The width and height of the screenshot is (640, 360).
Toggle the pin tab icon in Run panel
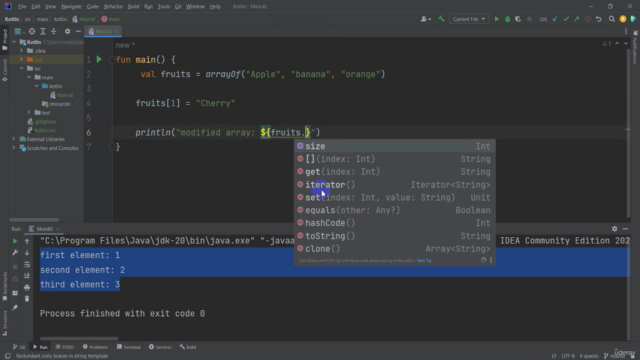tap(15, 307)
